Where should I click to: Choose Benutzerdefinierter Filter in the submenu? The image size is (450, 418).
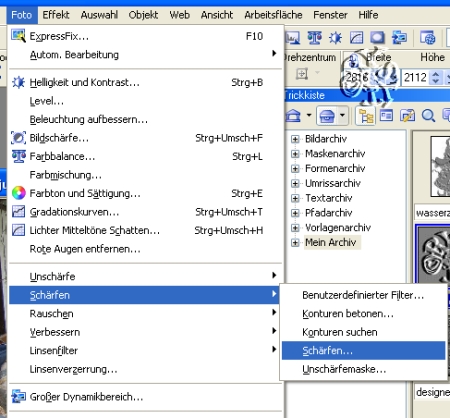click(x=363, y=295)
